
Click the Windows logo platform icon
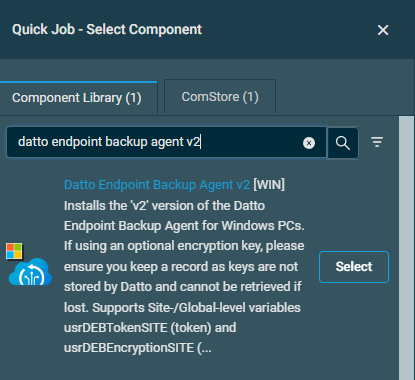[14, 251]
